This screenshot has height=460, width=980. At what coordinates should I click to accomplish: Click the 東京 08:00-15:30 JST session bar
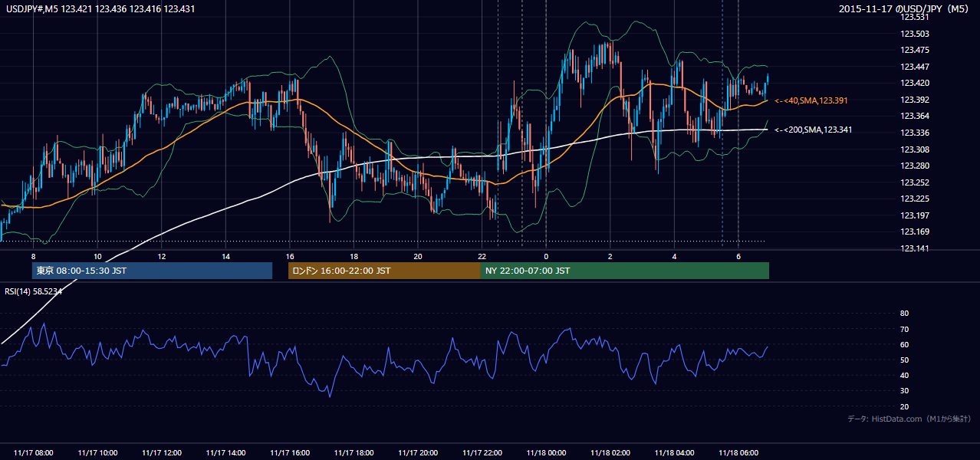coord(153,271)
